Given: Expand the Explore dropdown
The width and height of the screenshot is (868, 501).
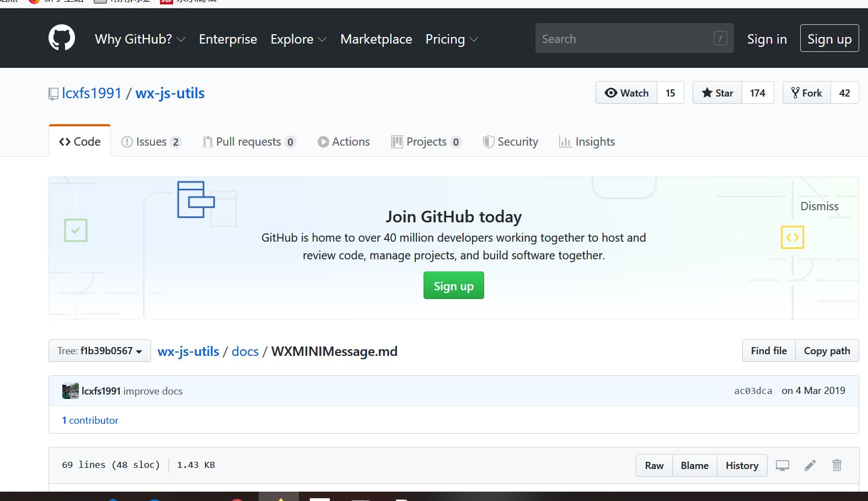Looking at the screenshot, I should pyautogui.click(x=298, y=39).
